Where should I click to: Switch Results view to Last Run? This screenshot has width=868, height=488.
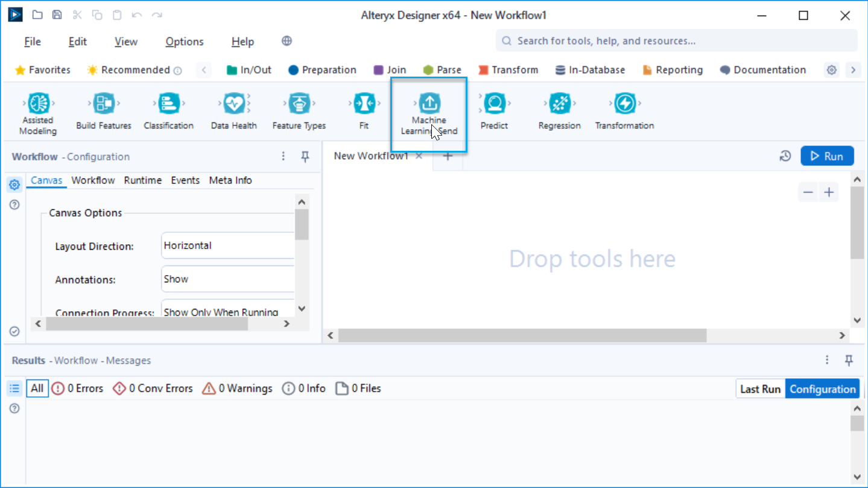coord(759,388)
